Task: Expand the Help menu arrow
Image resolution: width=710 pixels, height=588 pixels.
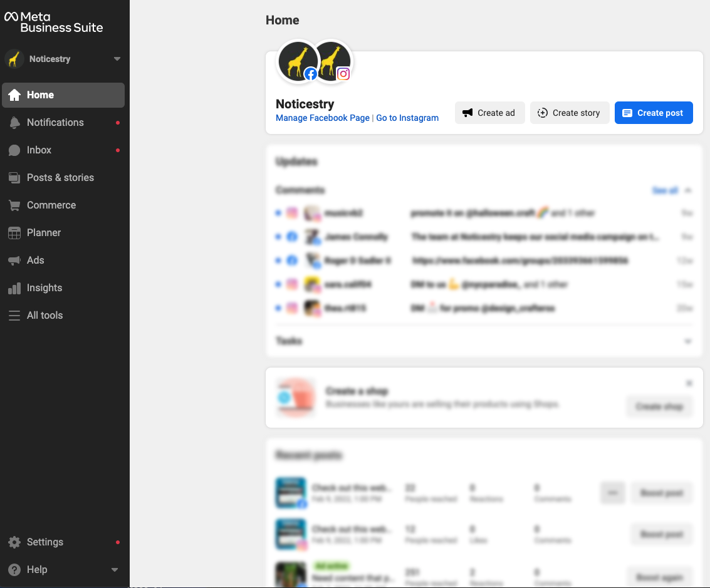Action: [115, 570]
